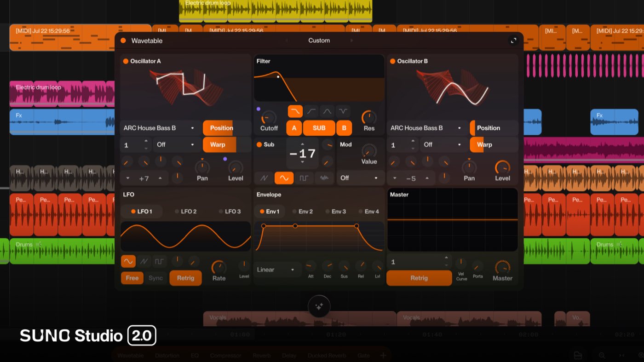The height and width of the screenshot is (362, 644).
Task: Select the green Drums clip on the left
Action: [x=62, y=251]
